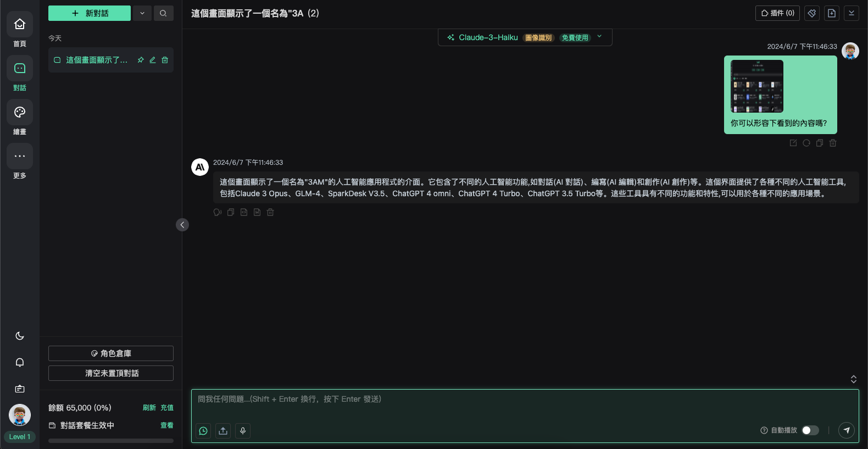This screenshot has width=868, height=449.
Task: Click the user avatar beside the sent message
Action: [x=850, y=51]
